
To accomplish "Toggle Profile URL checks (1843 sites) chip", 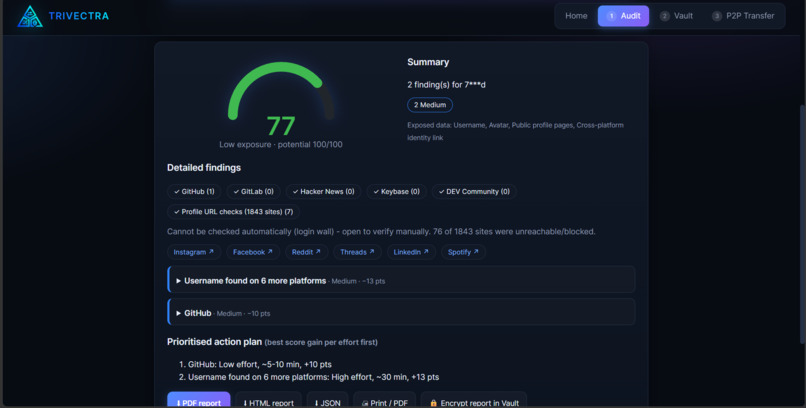I will click(x=233, y=212).
